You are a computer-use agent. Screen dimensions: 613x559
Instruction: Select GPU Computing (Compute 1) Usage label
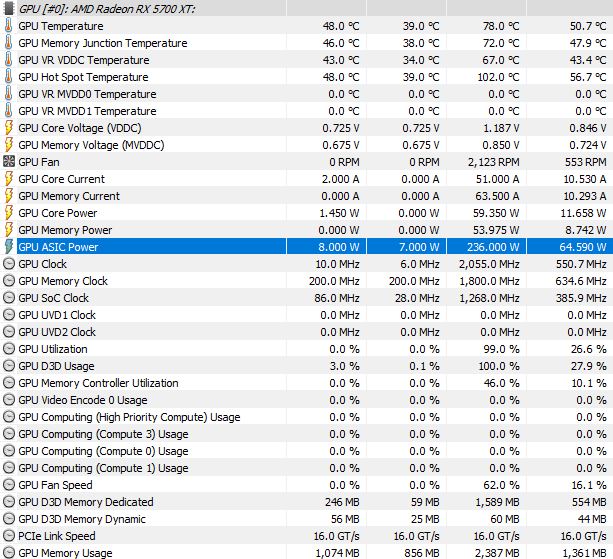coord(103,468)
